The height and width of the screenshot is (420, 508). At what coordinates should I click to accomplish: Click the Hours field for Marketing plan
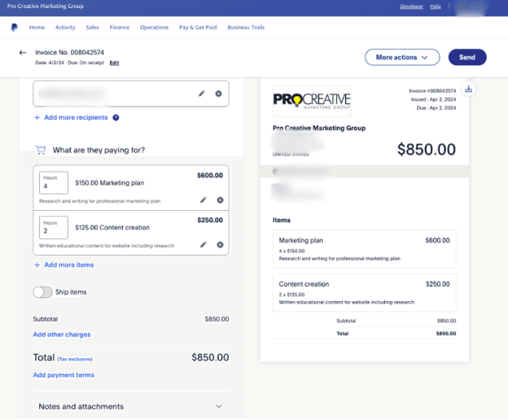pyautogui.click(x=54, y=182)
